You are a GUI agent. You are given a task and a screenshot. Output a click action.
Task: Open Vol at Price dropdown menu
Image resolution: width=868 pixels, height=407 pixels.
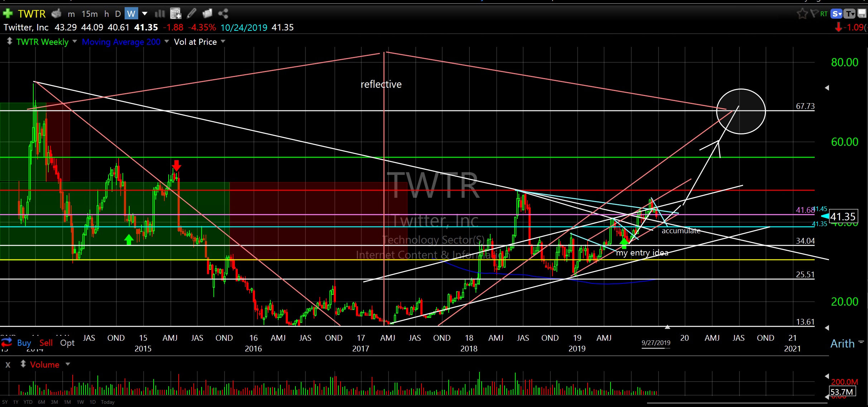point(223,42)
